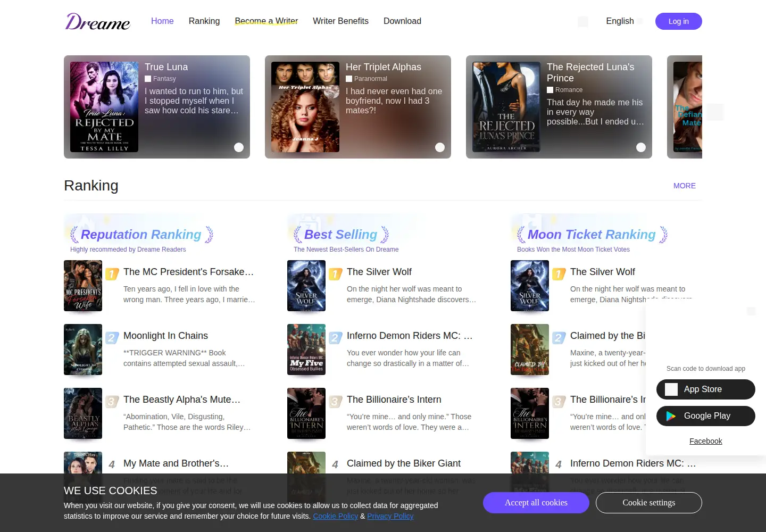Viewport: 766px width, 532px height.
Task: Click MORE next to Ranking heading
Action: [x=685, y=186]
